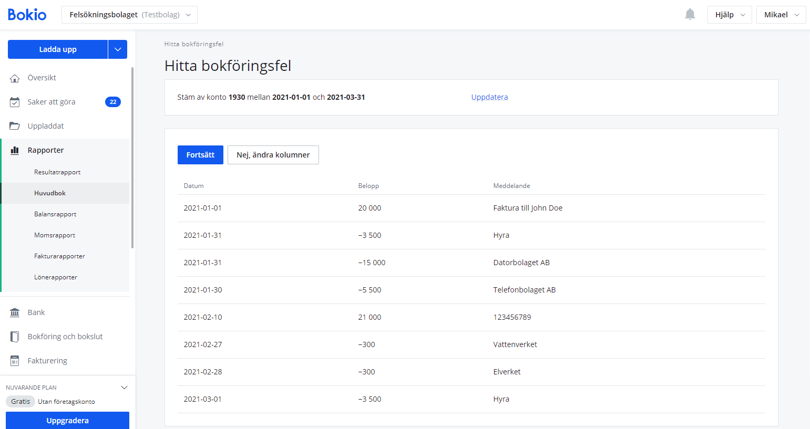
Task: Click the notification bell icon
Action: tap(690, 15)
